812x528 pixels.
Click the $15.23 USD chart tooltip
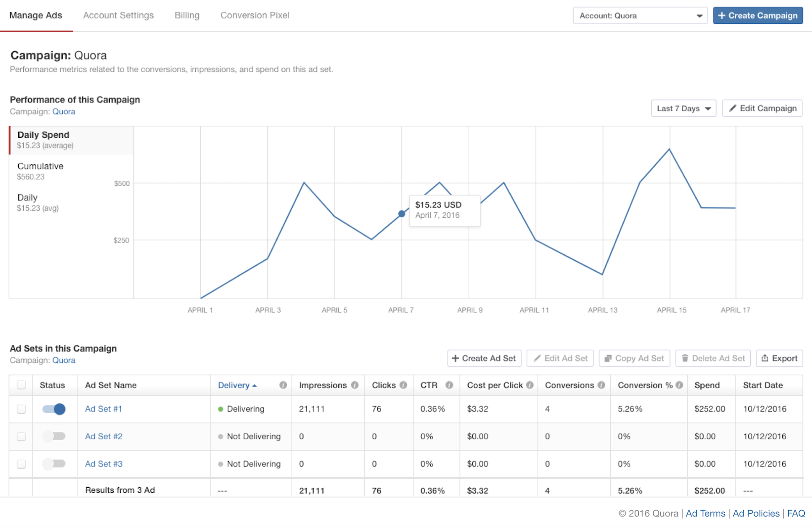click(445, 210)
